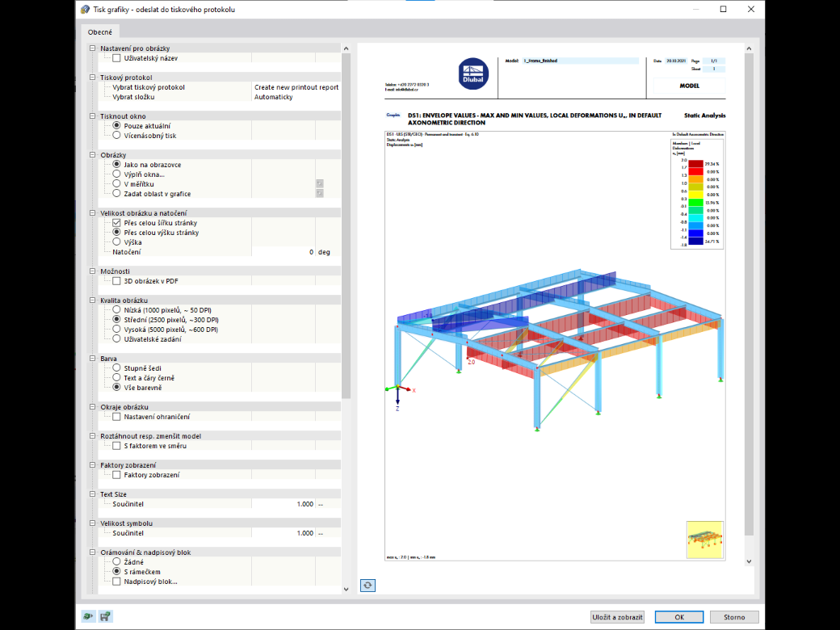Select the Vícenásobný tisk radio option
840x630 pixels.
tap(116, 136)
